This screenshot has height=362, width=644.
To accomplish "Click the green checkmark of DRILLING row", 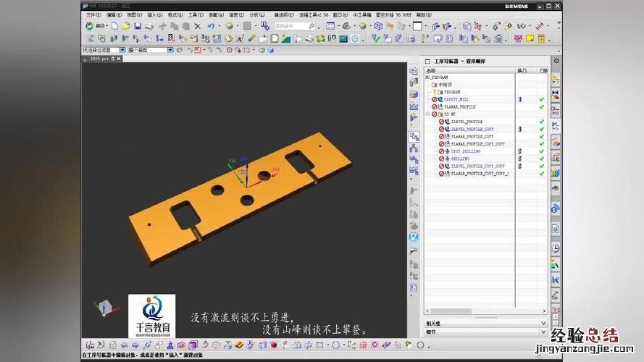I will (541, 159).
